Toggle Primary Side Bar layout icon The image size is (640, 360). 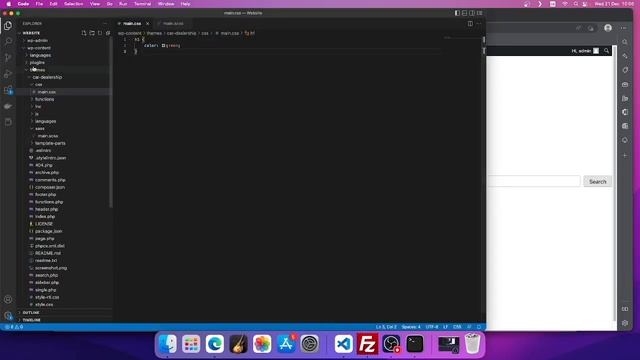coord(457,13)
